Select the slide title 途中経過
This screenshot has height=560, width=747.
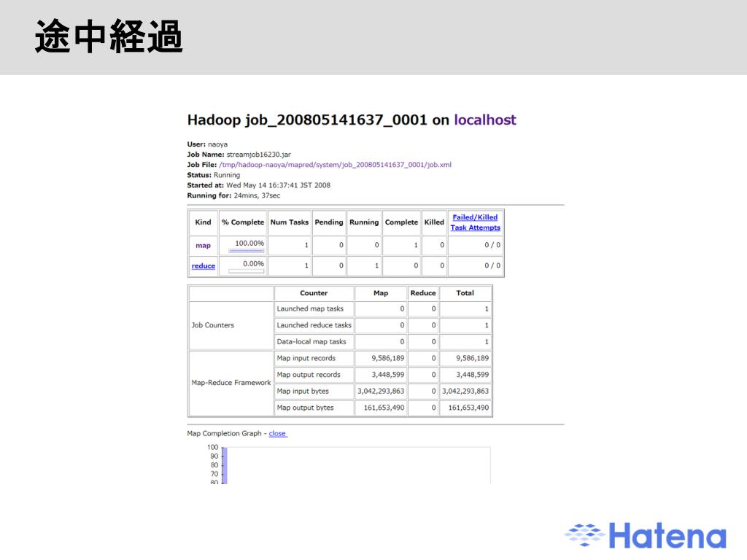[109, 36]
